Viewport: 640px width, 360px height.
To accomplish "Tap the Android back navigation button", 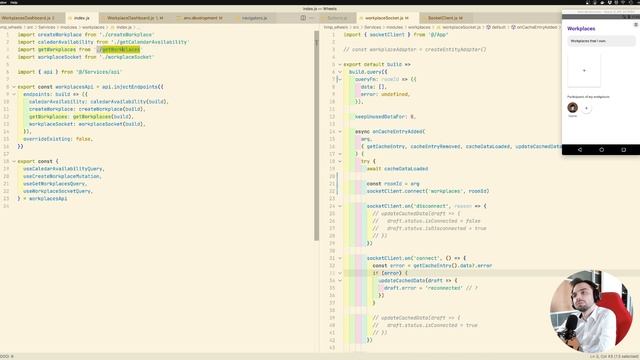I will pos(580,150).
